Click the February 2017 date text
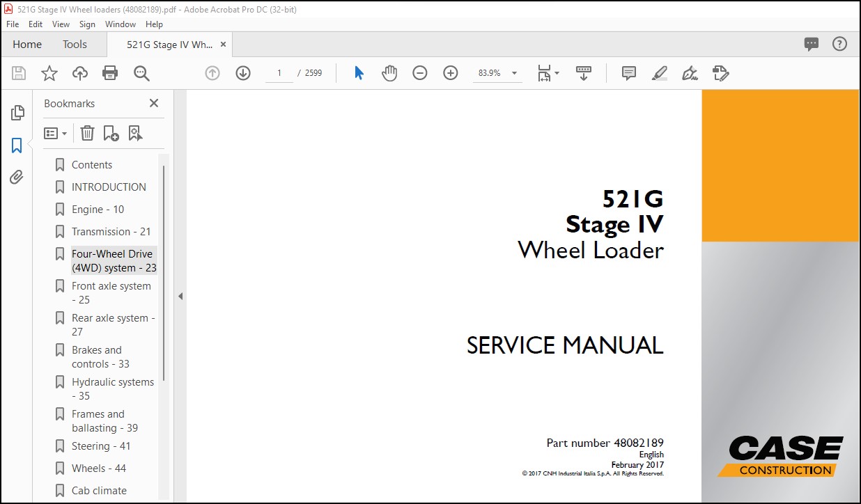 637,465
